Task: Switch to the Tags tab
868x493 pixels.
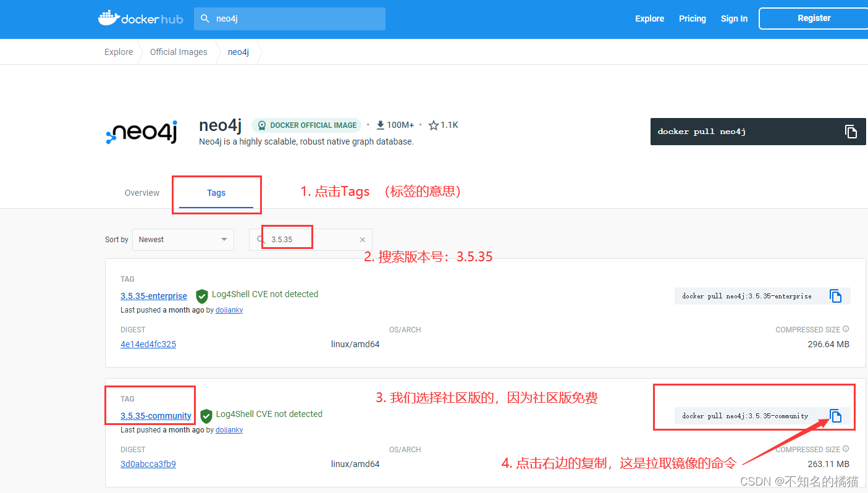Action: click(x=216, y=193)
